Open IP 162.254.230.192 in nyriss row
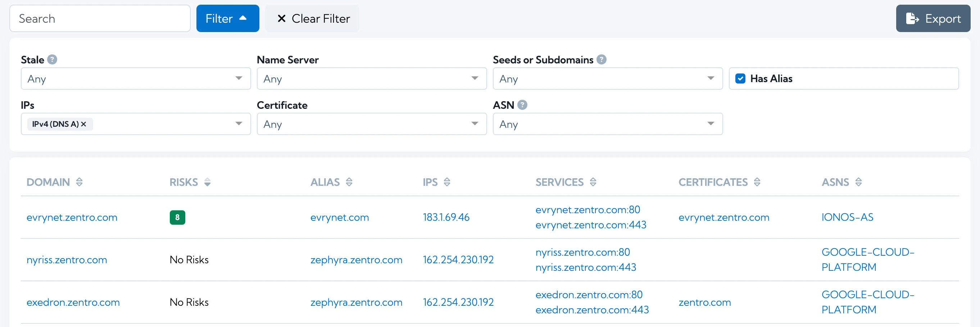The height and width of the screenshot is (327, 980). click(458, 260)
